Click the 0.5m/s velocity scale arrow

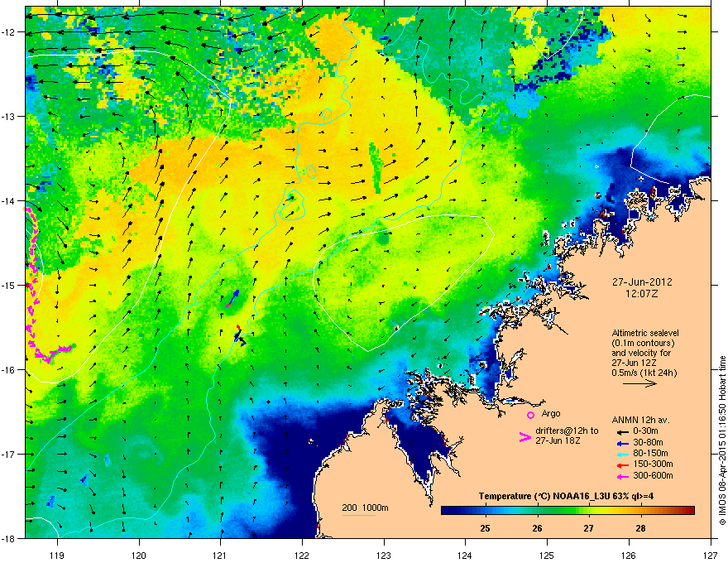(x=639, y=383)
